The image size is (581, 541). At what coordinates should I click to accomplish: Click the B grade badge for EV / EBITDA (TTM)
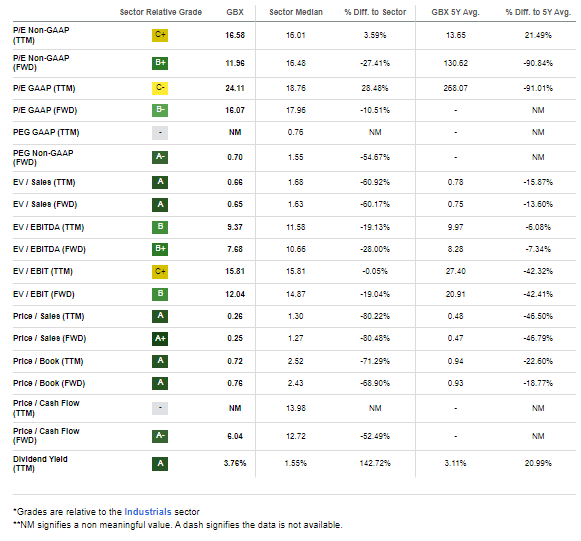[x=160, y=227]
